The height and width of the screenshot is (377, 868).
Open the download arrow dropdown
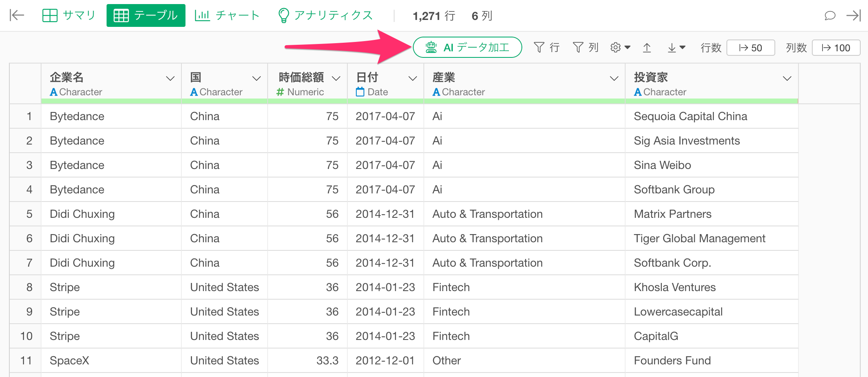[x=676, y=48]
